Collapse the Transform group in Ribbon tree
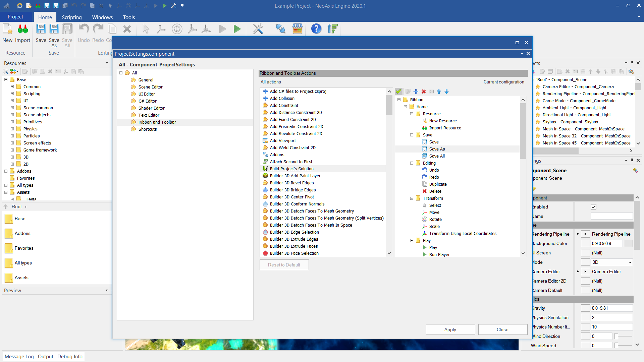 (412, 198)
